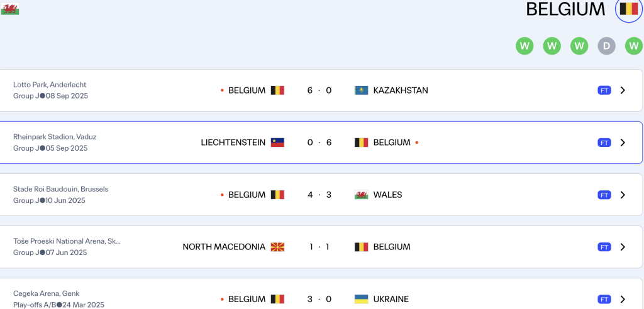Expand the Belgium vs Kazakhstan match chevron
The height and width of the screenshot is (309, 644).
(623, 90)
